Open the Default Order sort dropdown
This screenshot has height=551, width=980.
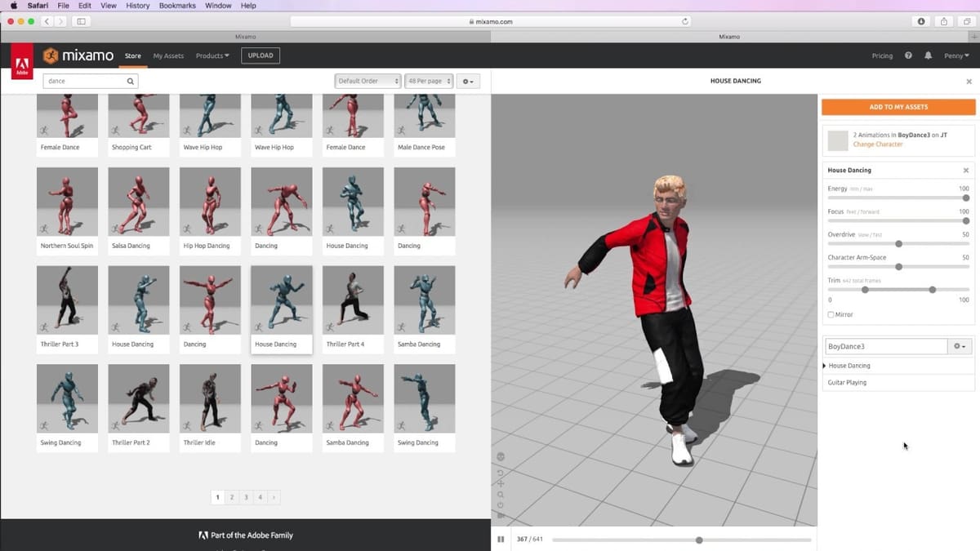pyautogui.click(x=368, y=81)
